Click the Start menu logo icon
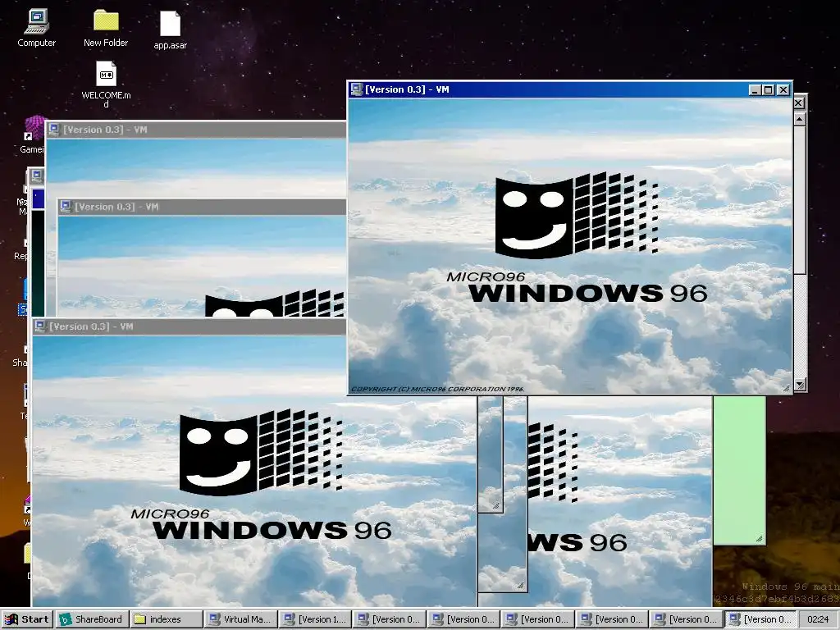 point(11,619)
